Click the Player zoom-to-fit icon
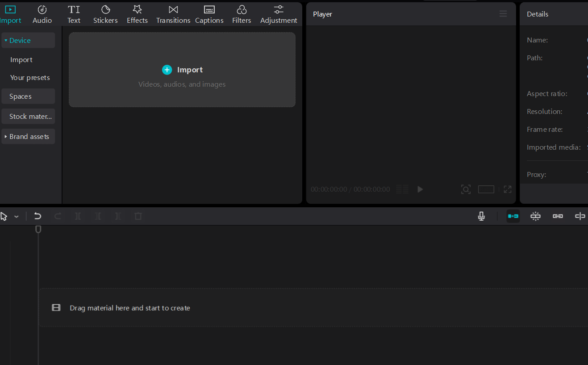 tap(466, 189)
